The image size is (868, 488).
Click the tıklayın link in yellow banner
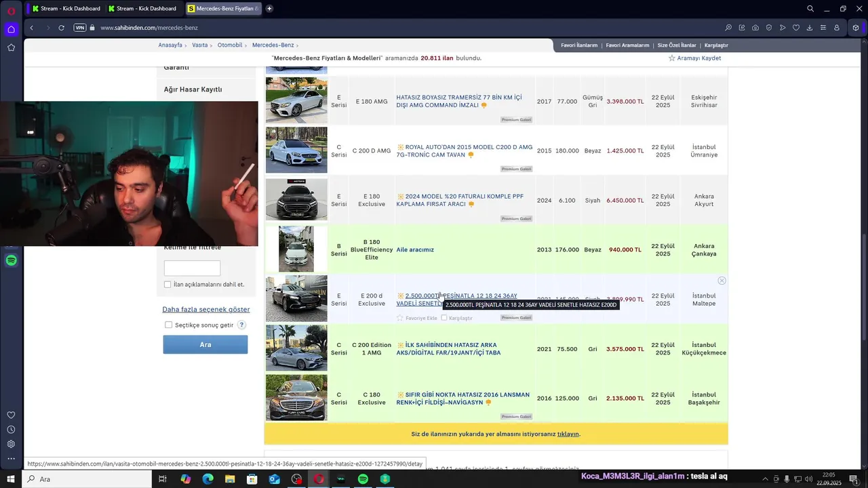click(568, 434)
